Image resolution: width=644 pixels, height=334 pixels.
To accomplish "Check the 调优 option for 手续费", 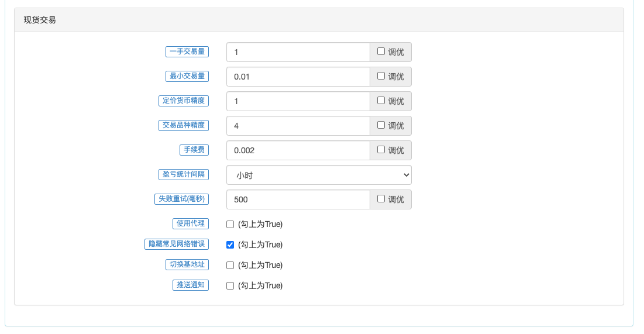I will point(381,150).
